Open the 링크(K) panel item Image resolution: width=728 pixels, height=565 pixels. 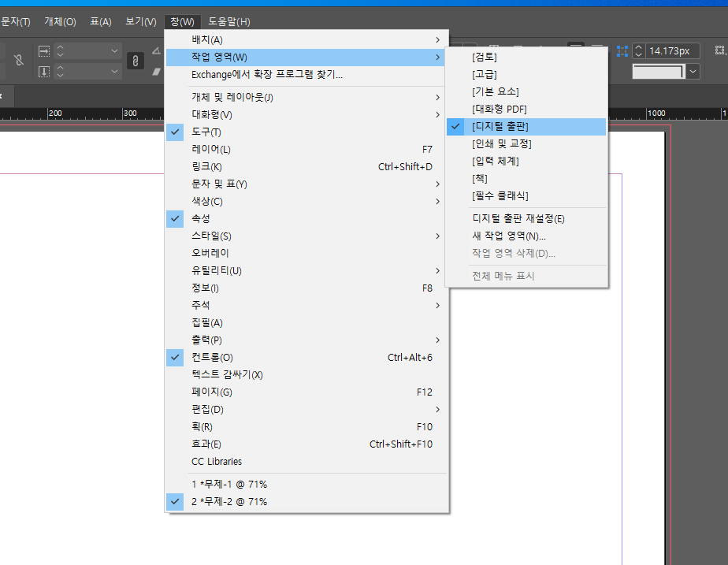305,167
